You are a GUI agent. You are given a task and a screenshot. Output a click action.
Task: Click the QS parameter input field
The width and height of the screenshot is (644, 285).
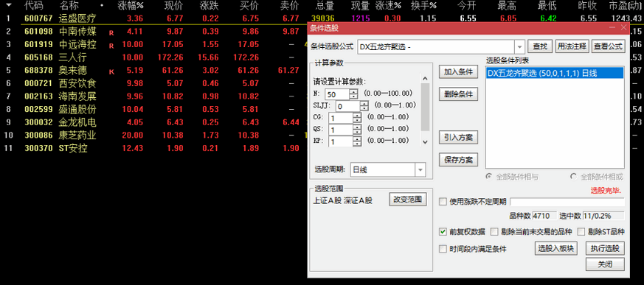pyautogui.click(x=341, y=130)
